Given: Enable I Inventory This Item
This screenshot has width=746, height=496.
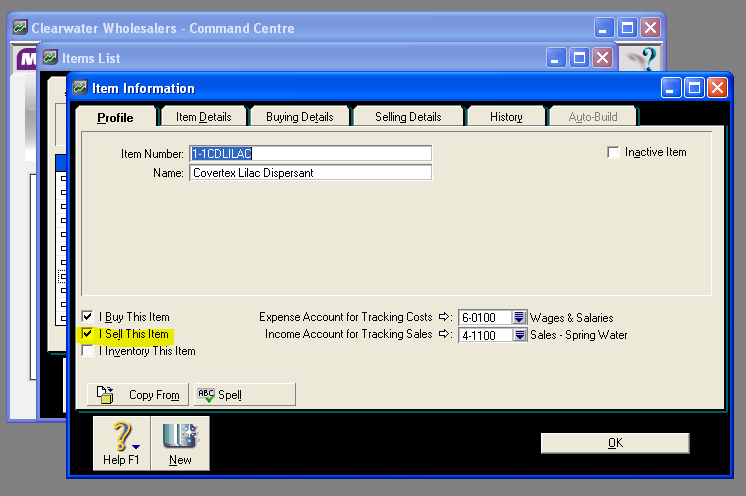Looking at the screenshot, I should coord(87,350).
